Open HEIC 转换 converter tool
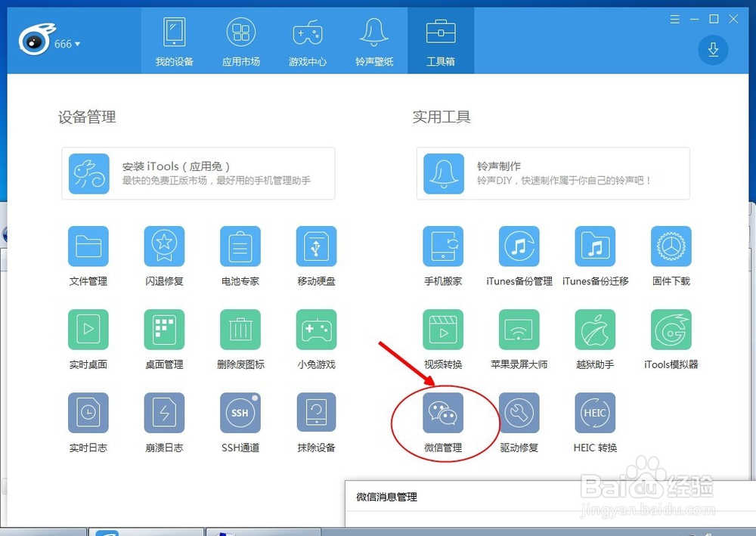This screenshot has width=756, height=536. pyautogui.click(x=595, y=413)
